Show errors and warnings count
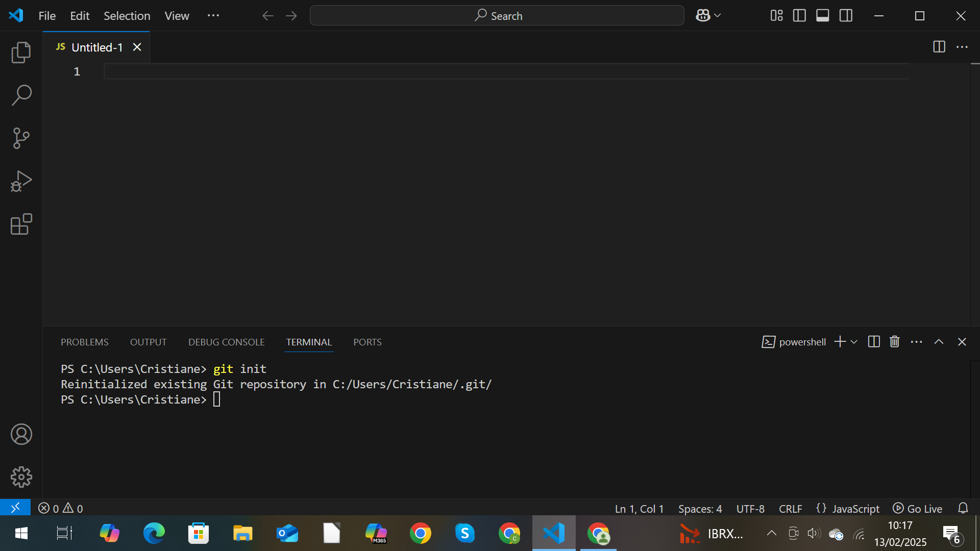This screenshot has height=551, width=980. point(60,508)
